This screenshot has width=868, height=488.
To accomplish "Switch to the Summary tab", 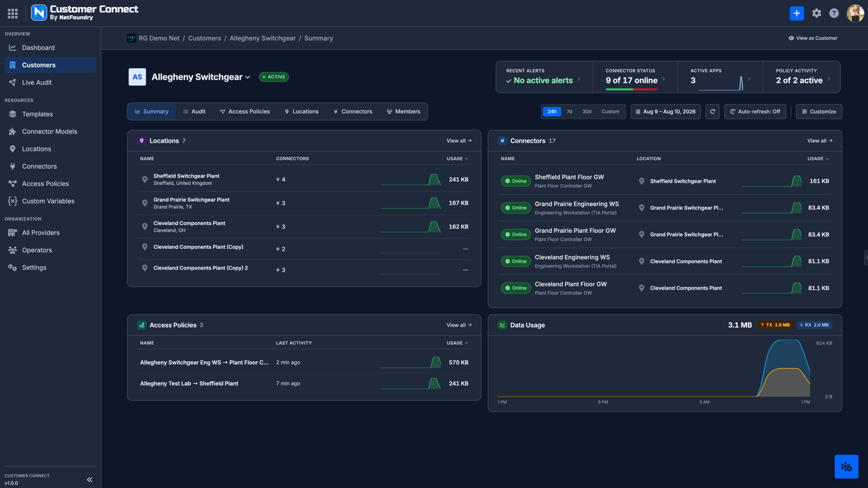I will pos(152,111).
